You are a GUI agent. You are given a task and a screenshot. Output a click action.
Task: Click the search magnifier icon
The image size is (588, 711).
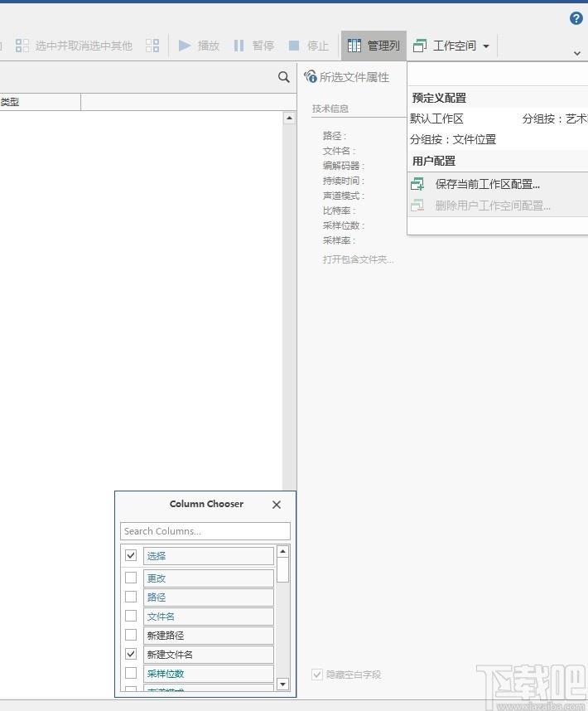(283, 77)
